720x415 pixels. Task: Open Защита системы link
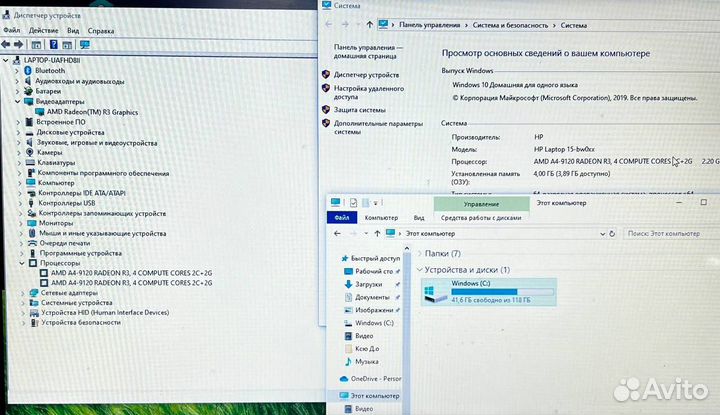coord(360,110)
